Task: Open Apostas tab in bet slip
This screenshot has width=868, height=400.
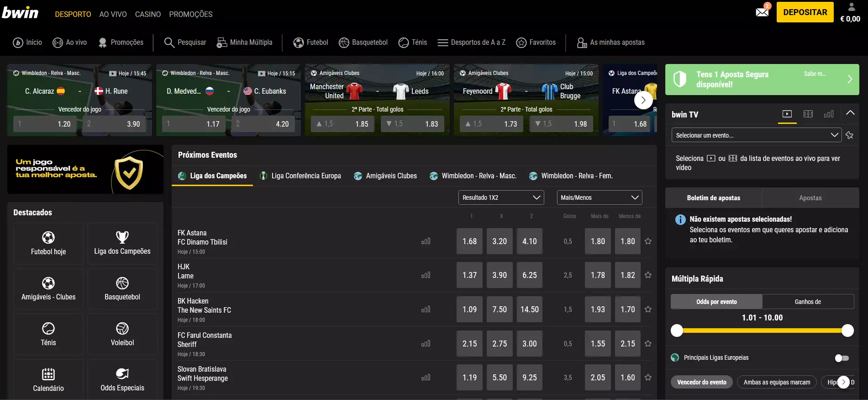Action: tap(810, 198)
